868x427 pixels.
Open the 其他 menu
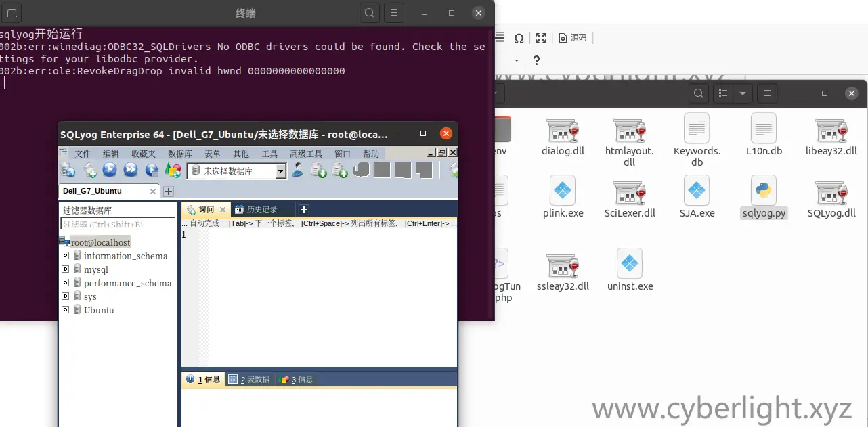point(241,154)
